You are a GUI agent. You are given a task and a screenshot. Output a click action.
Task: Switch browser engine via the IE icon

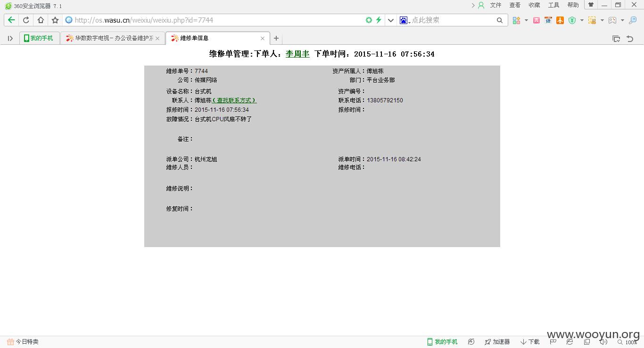pos(570,342)
